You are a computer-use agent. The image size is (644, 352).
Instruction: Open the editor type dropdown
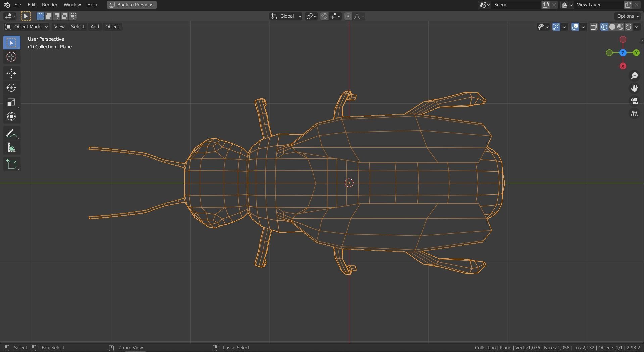point(10,16)
